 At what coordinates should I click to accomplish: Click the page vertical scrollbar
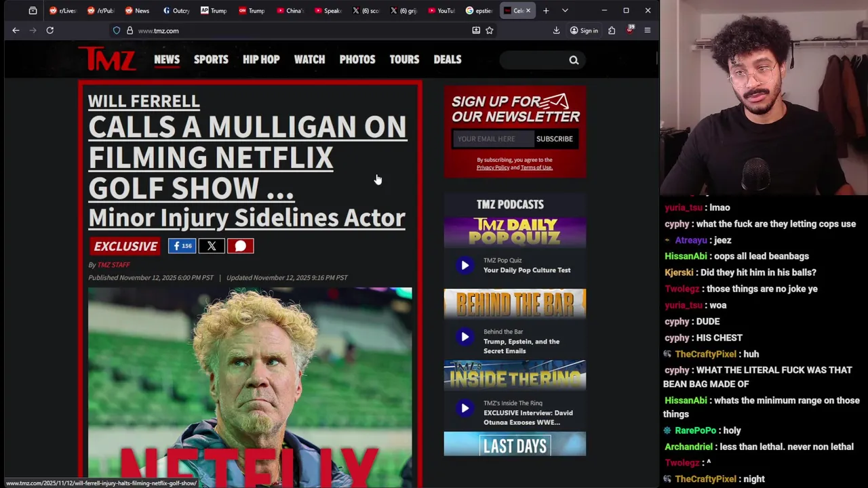coord(657,58)
